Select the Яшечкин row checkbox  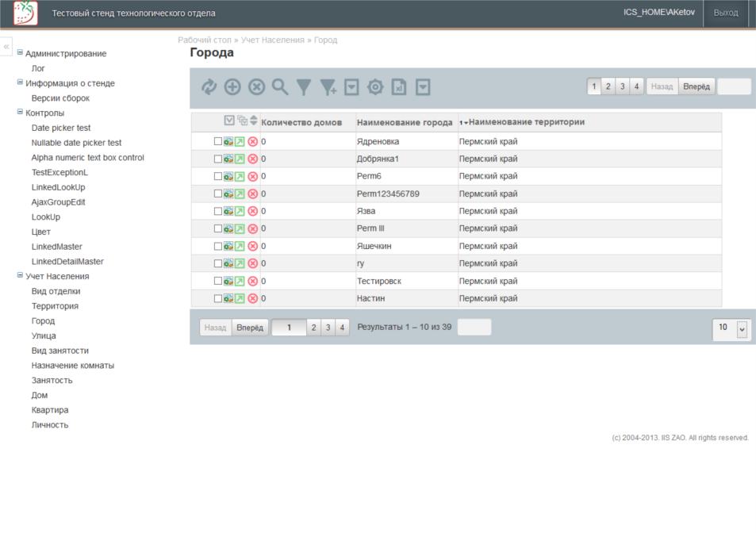218,246
